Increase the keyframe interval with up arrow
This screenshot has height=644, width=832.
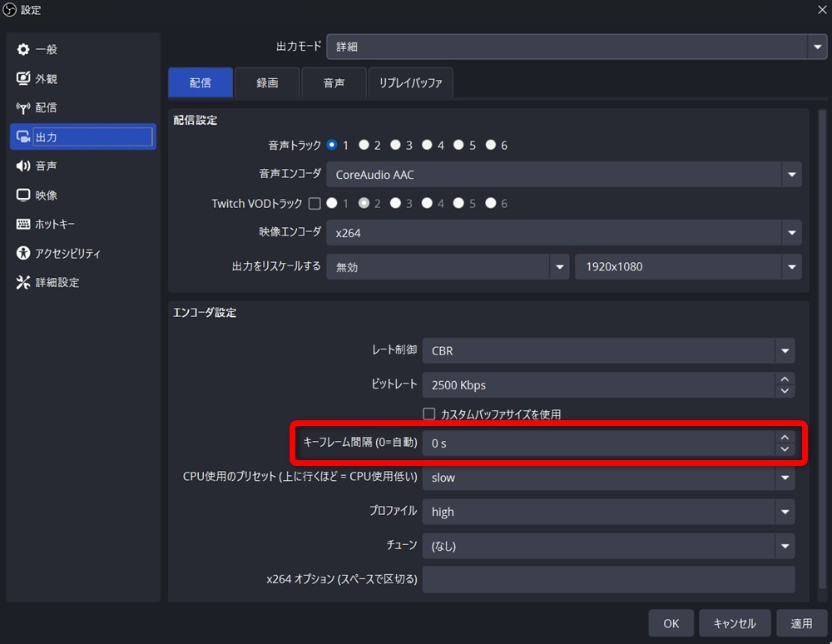coord(784,438)
